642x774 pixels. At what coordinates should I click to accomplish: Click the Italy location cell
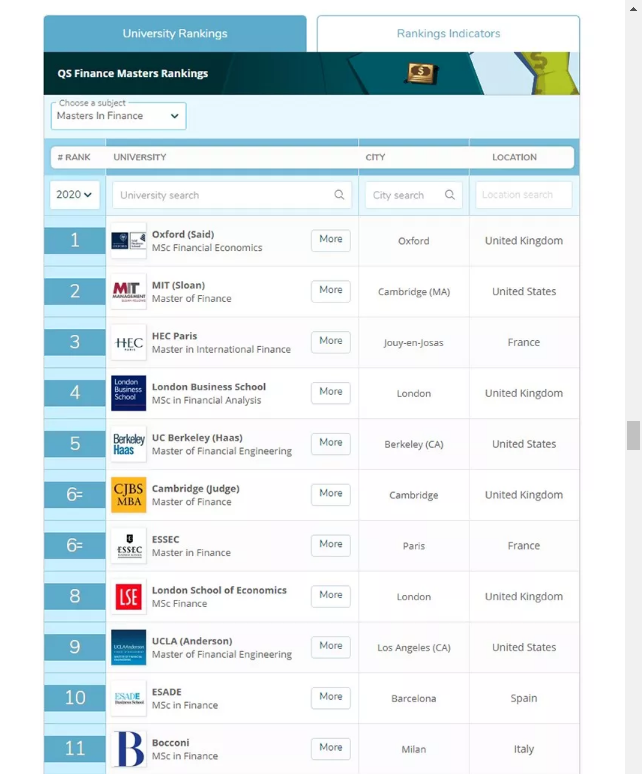point(524,749)
